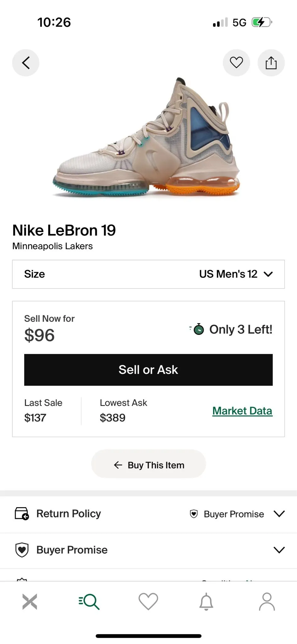
Task: Expand the Buyer Promise section chevron
Action: pos(279,550)
